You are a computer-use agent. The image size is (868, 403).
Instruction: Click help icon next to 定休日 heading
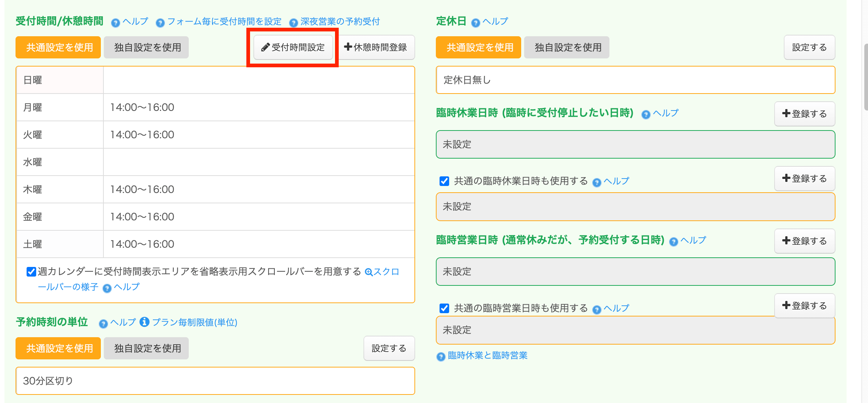(x=476, y=23)
